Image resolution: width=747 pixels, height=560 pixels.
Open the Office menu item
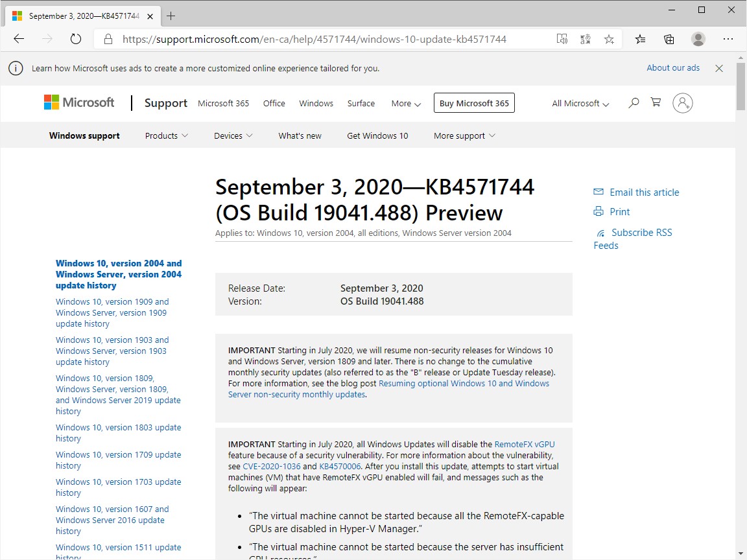(274, 103)
